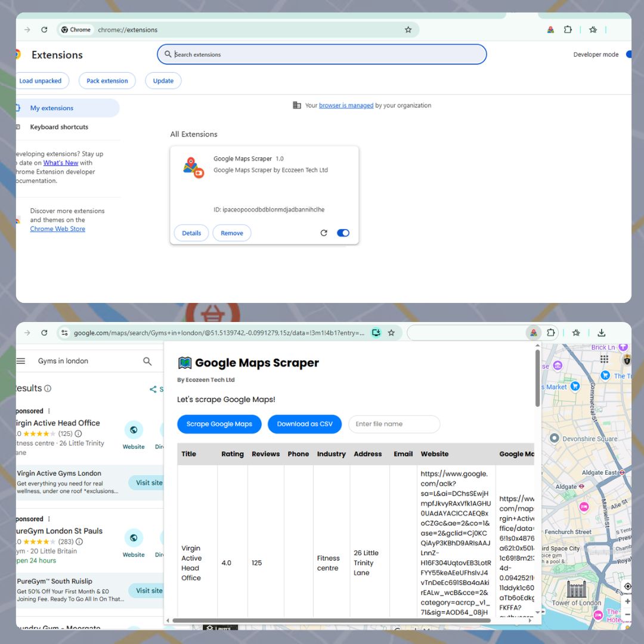The width and height of the screenshot is (644, 644).
Task: Click Download as CSV button
Action: [x=305, y=424]
